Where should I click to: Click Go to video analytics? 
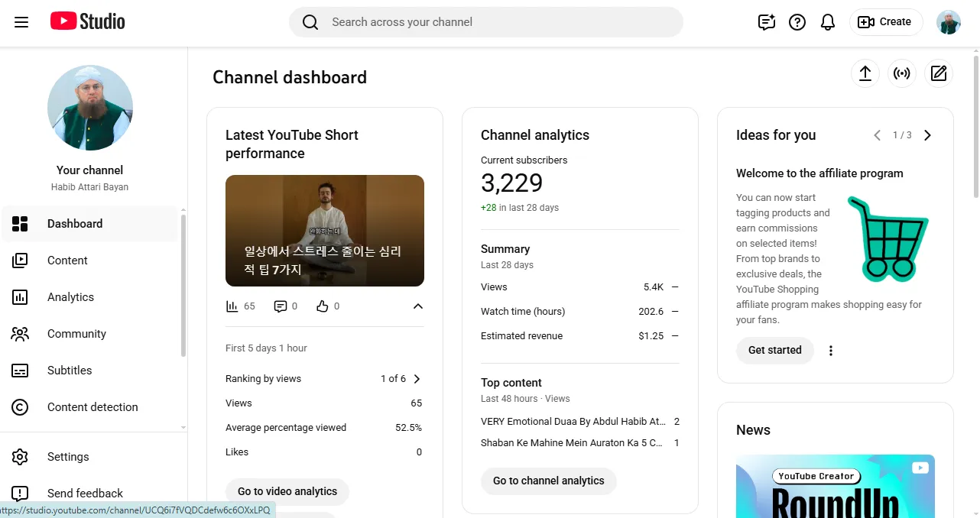(287, 492)
